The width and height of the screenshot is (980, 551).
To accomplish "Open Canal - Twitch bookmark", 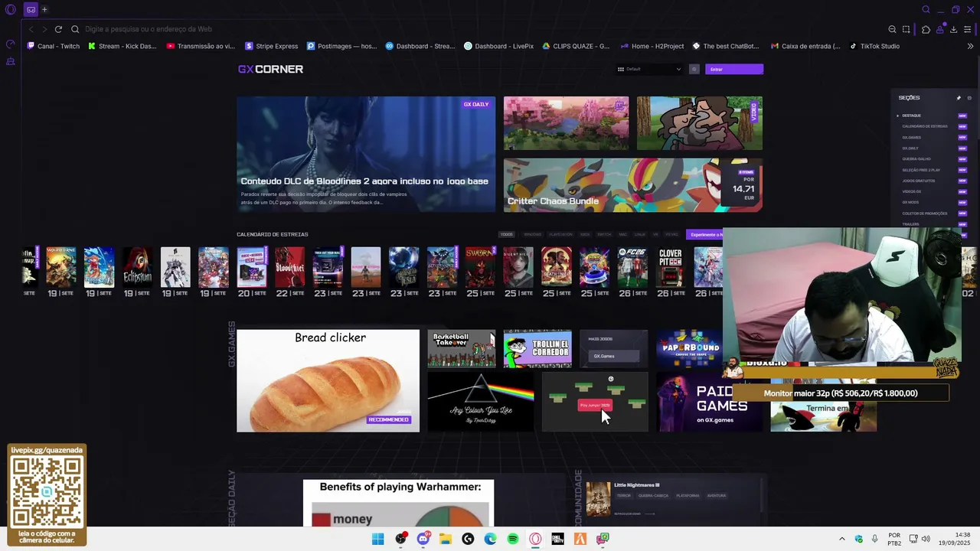I will (x=53, y=46).
